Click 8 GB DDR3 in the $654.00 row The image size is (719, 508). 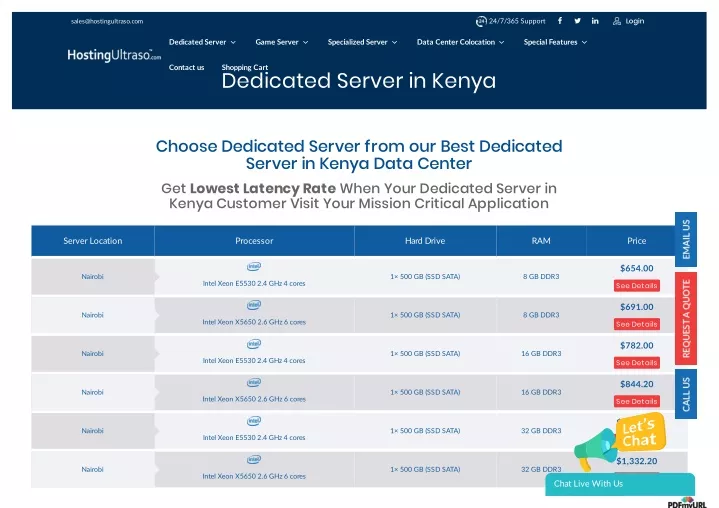click(x=541, y=276)
